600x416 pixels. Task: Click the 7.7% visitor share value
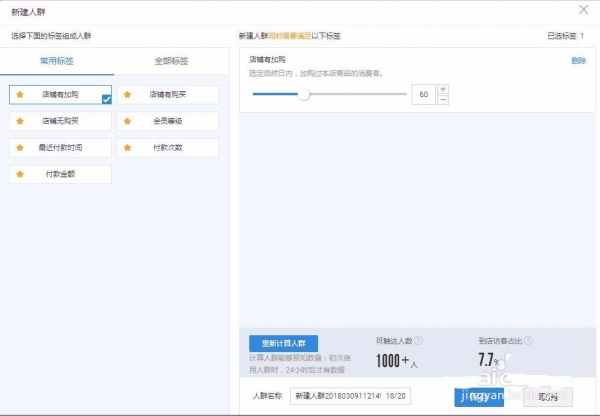(x=489, y=360)
